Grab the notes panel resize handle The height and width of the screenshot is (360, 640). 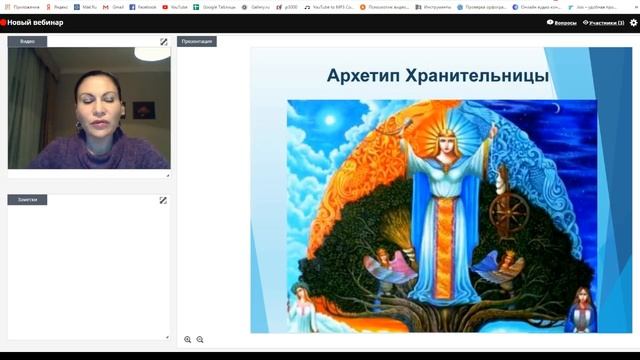(167, 337)
